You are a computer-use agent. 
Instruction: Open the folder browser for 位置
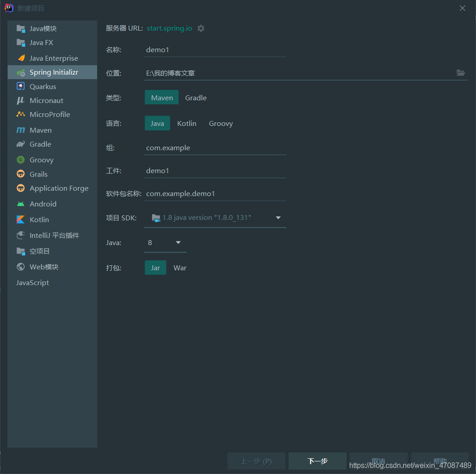[460, 72]
